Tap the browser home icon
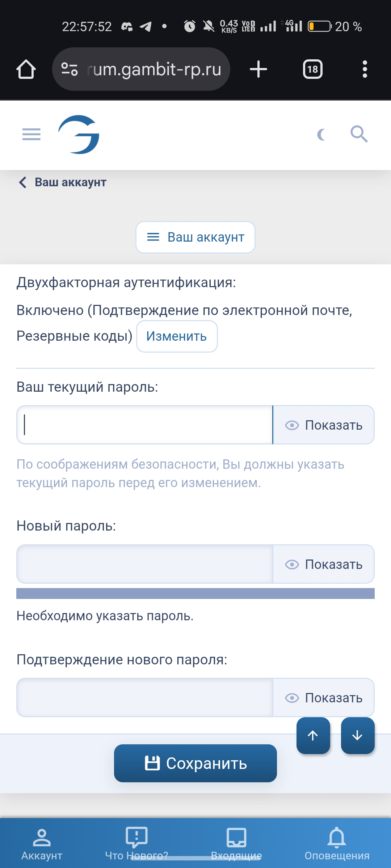This screenshot has height=868, width=391. pos(26,69)
